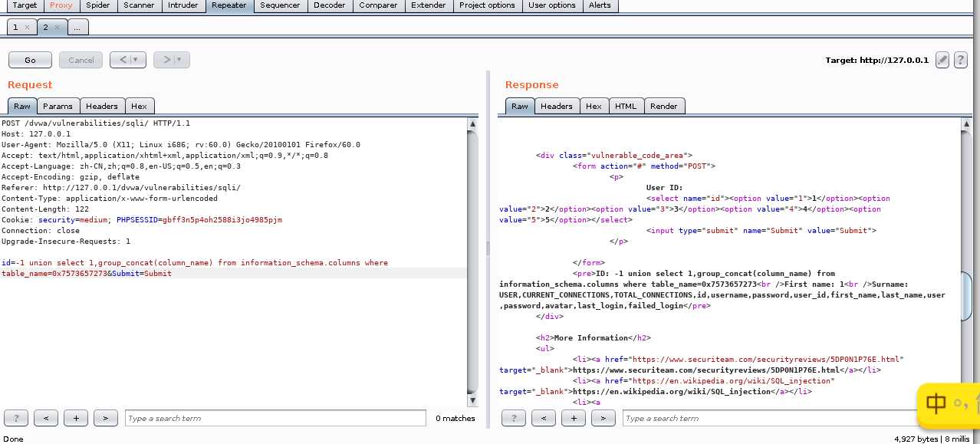
Task: Switch to the Extender tab
Action: point(429,5)
